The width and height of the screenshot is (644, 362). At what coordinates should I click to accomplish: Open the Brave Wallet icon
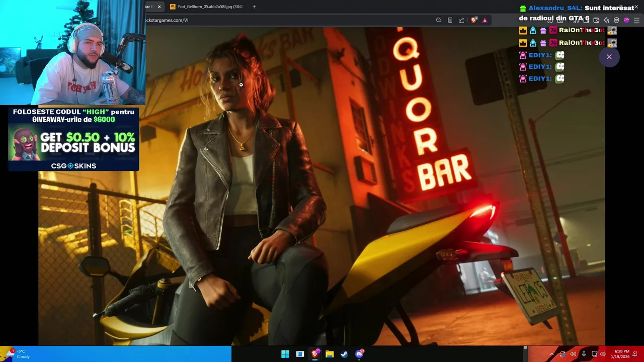[596, 20]
